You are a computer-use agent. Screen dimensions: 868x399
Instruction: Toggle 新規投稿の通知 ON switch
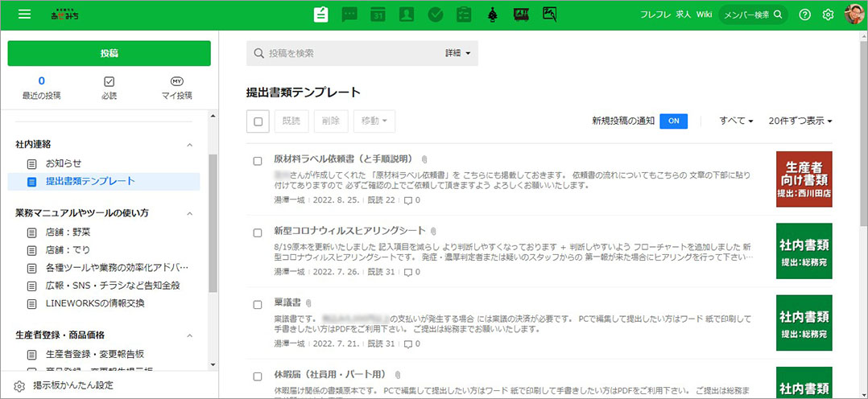[x=673, y=121]
